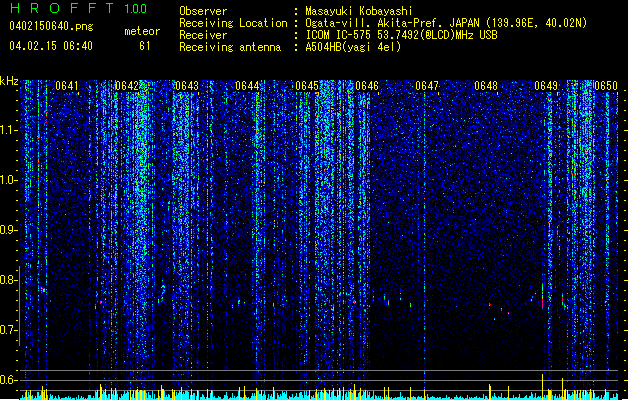Click the Receiving Location label
This screenshot has height=400, width=629.
click(233, 23)
